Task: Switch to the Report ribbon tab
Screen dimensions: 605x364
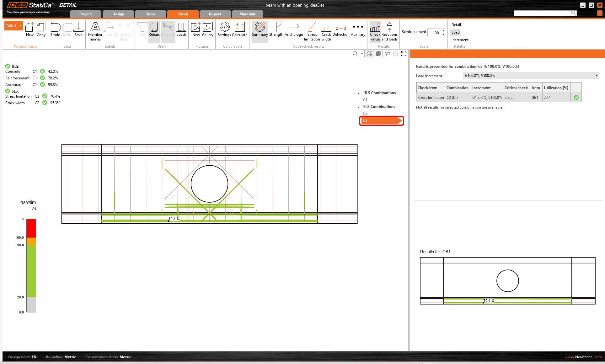Action: pyautogui.click(x=215, y=14)
